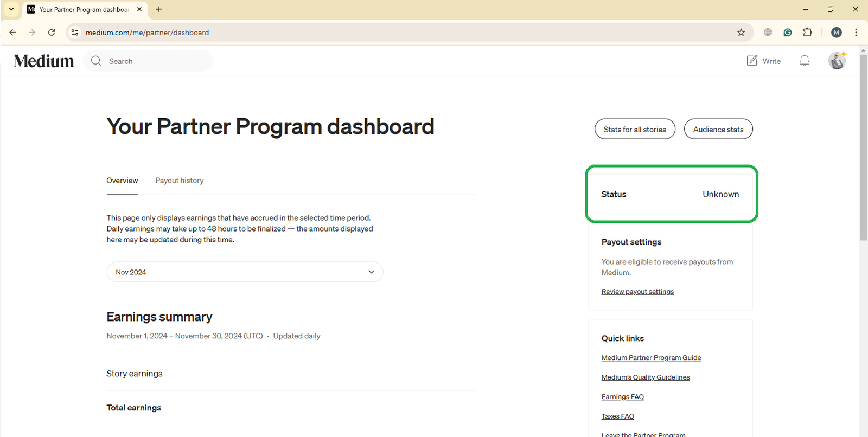
Task: Select the Overview tab
Action: coord(122,181)
